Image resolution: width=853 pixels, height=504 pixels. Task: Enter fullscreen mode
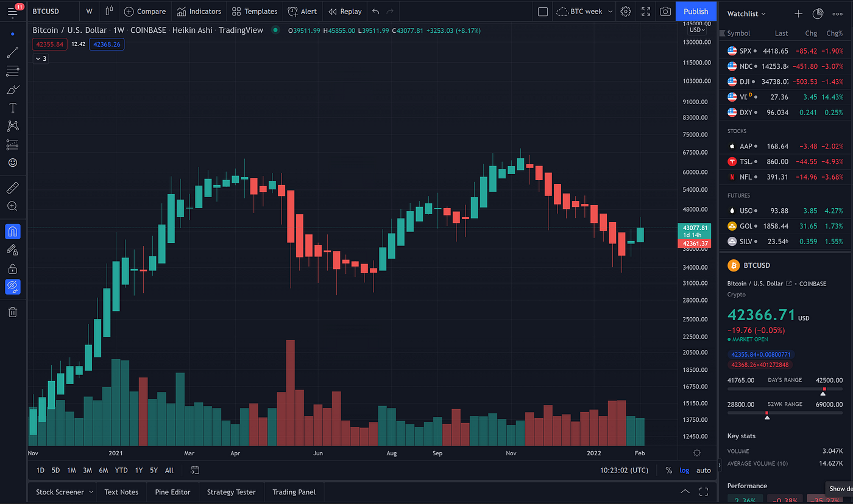(x=646, y=11)
